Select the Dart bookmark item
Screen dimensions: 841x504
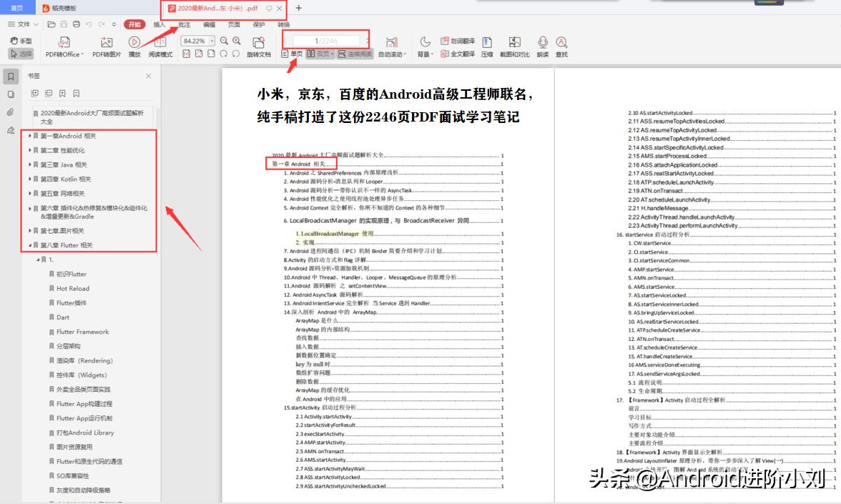(63, 317)
